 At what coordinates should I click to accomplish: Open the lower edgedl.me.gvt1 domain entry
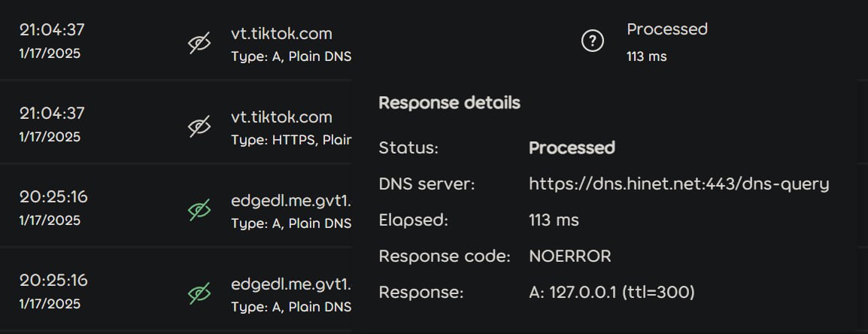291,284
